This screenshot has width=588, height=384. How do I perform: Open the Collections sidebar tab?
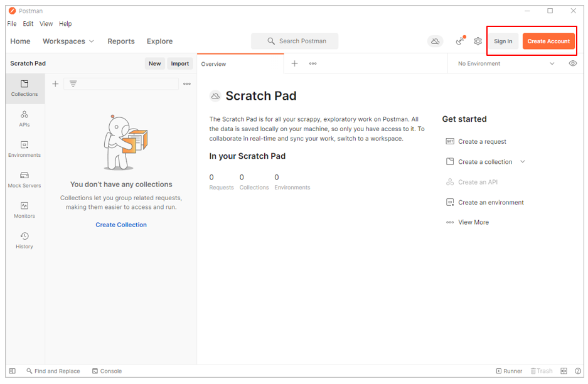pos(24,88)
